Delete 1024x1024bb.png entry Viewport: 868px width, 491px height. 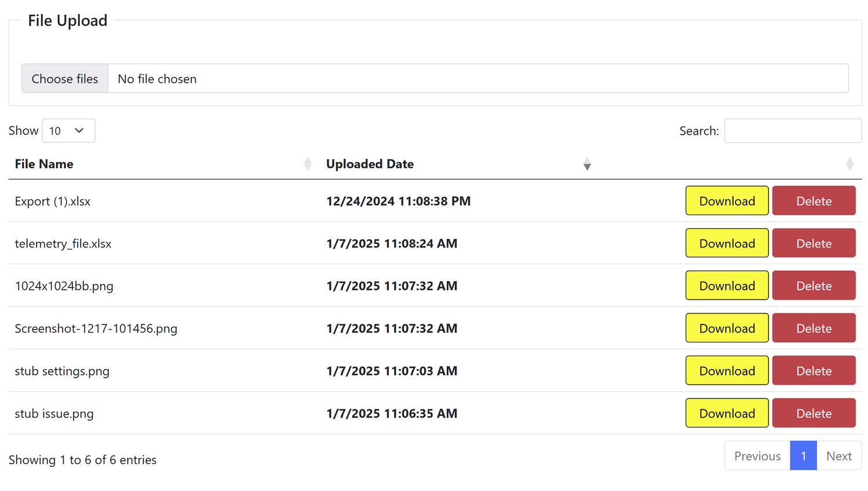point(814,286)
